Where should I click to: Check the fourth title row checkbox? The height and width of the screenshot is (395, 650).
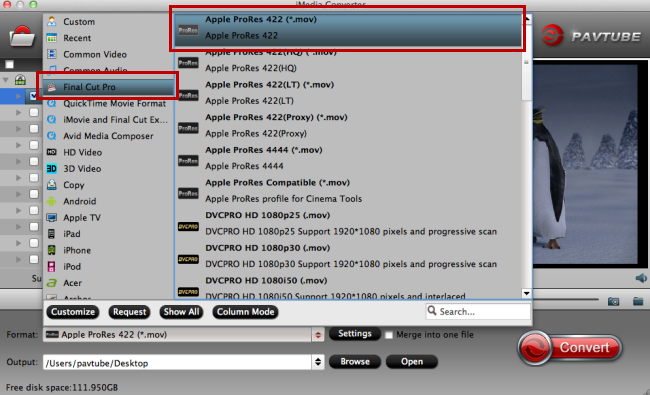pyautogui.click(x=34, y=145)
